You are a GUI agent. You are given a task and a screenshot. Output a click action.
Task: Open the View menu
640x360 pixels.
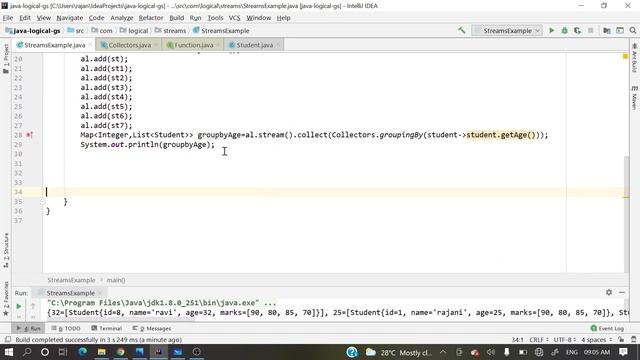click(44, 18)
